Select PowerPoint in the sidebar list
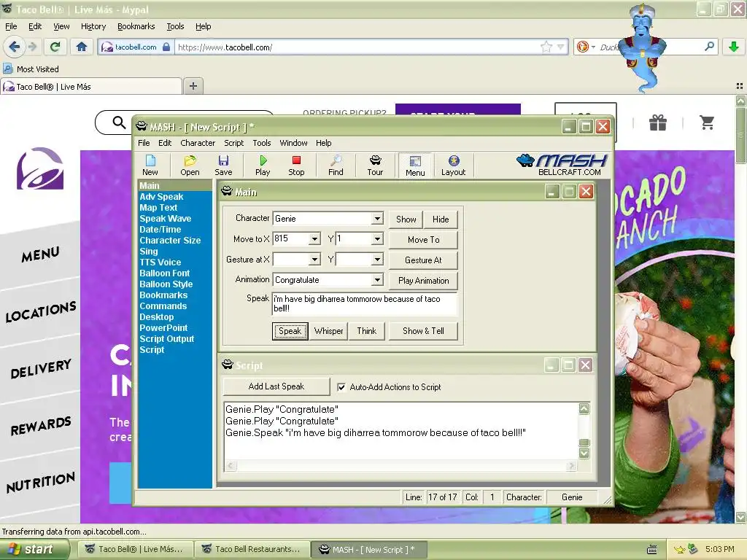Viewport: 747px width, 560px height. (x=163, y=328)
